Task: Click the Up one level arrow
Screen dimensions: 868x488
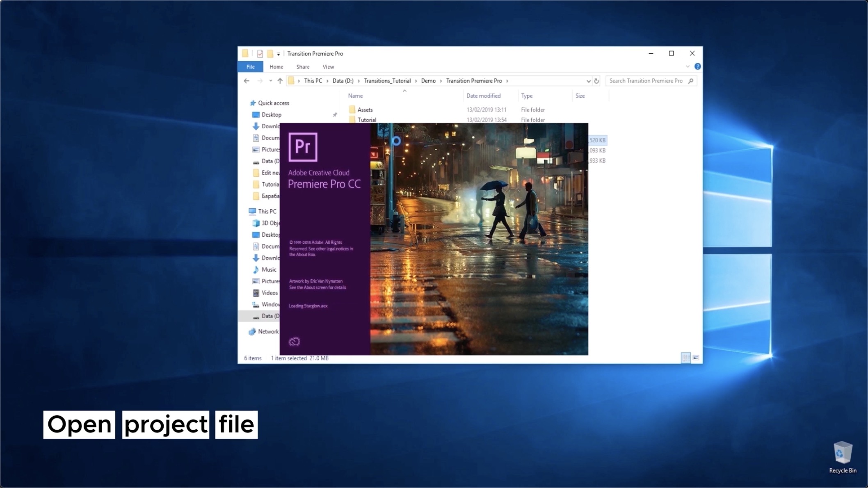Action: click(x=280, y=81)
